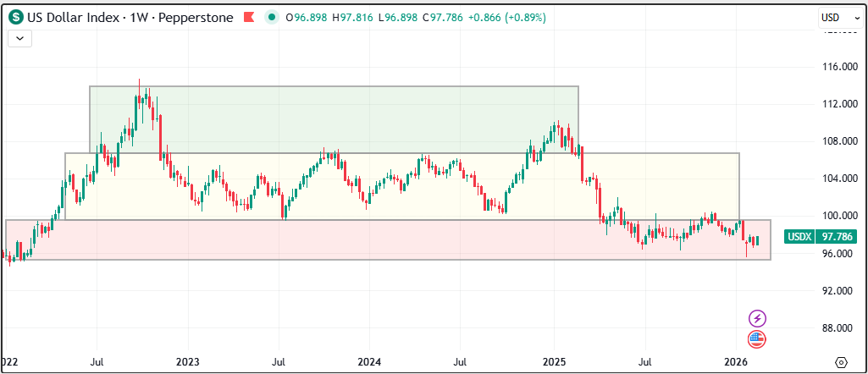Screen dimensions: 868x374
Task: Click the US Dollar Index logo icon
Action: 16,18
